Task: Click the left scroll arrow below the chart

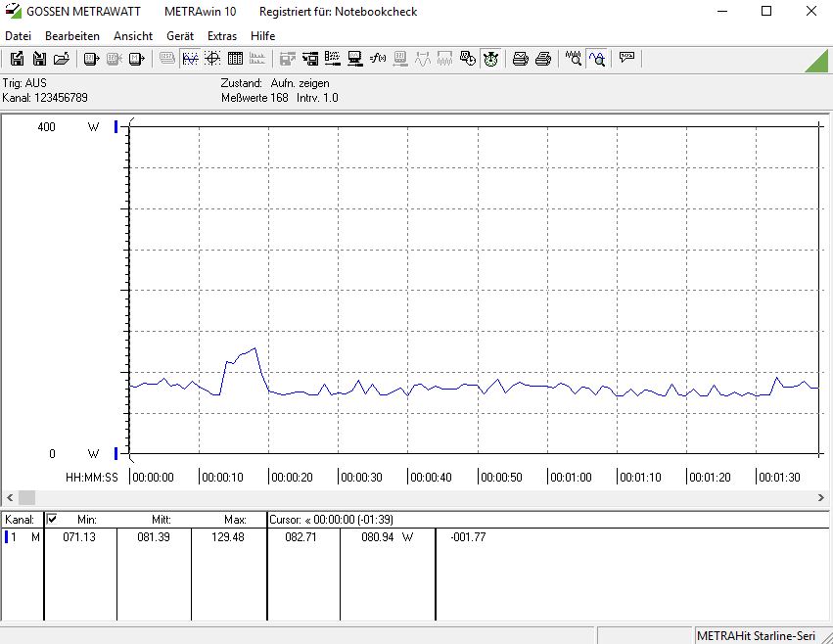Action: click(x=10, y=498)
